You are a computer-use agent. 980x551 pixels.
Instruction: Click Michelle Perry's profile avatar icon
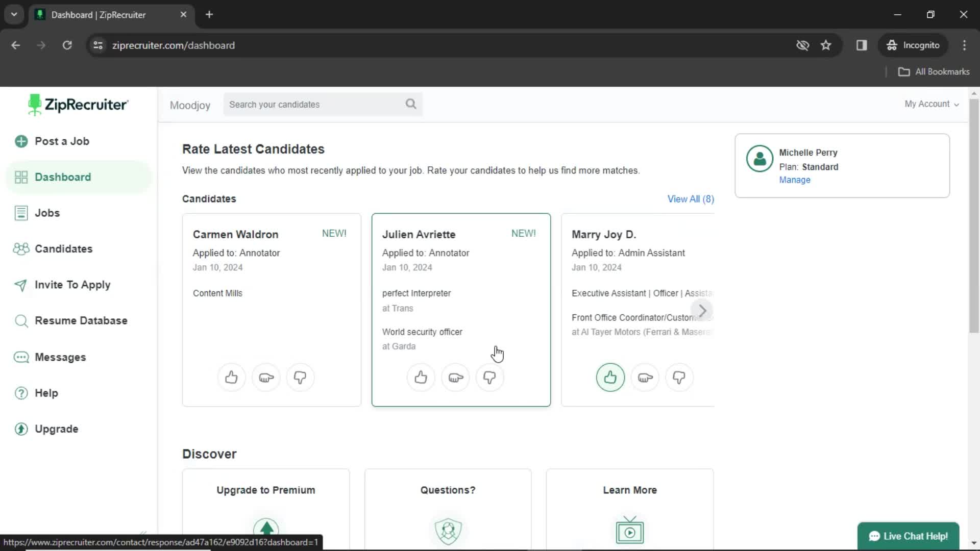click(759, 159)
